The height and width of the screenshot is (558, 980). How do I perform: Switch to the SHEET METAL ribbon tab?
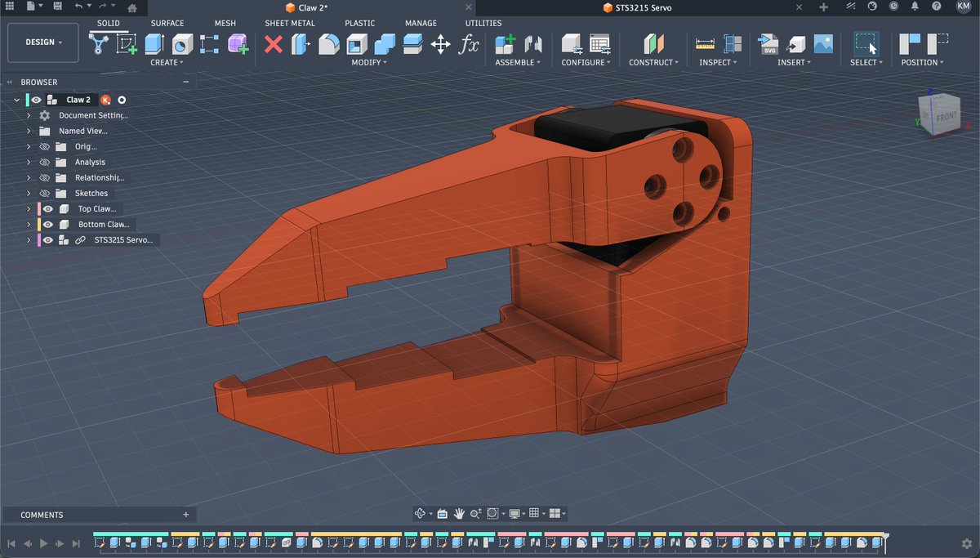point(290,23)
